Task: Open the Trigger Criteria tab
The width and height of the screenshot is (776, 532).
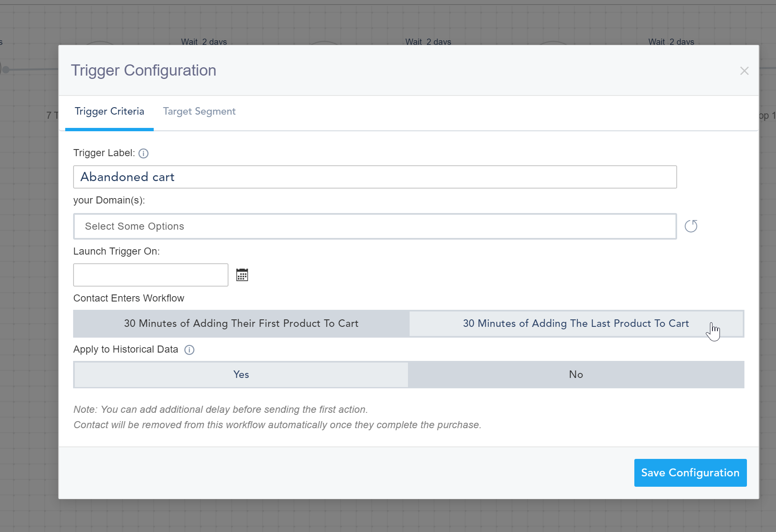Action: [109, 111]
